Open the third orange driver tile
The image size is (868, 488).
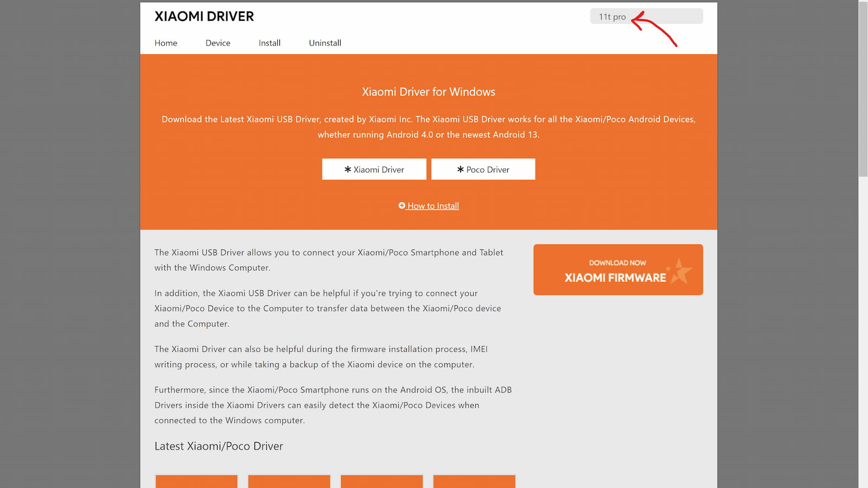[x=382, y=481]
